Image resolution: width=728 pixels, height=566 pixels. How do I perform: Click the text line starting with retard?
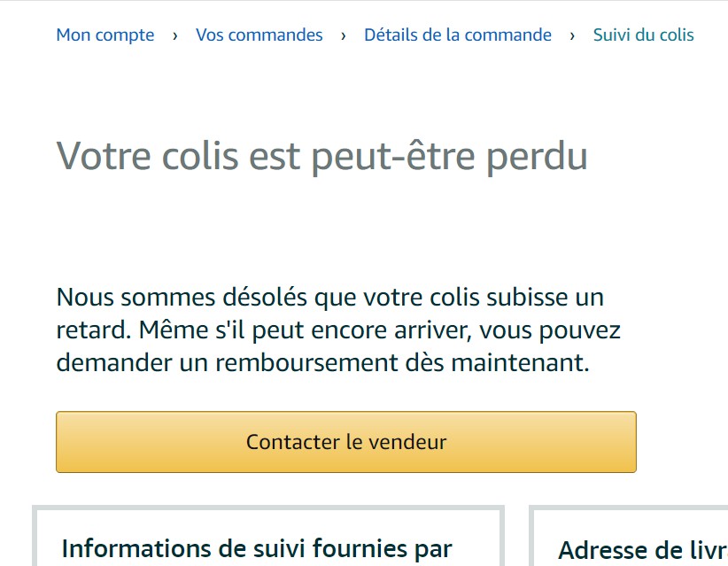pos(338,330)
